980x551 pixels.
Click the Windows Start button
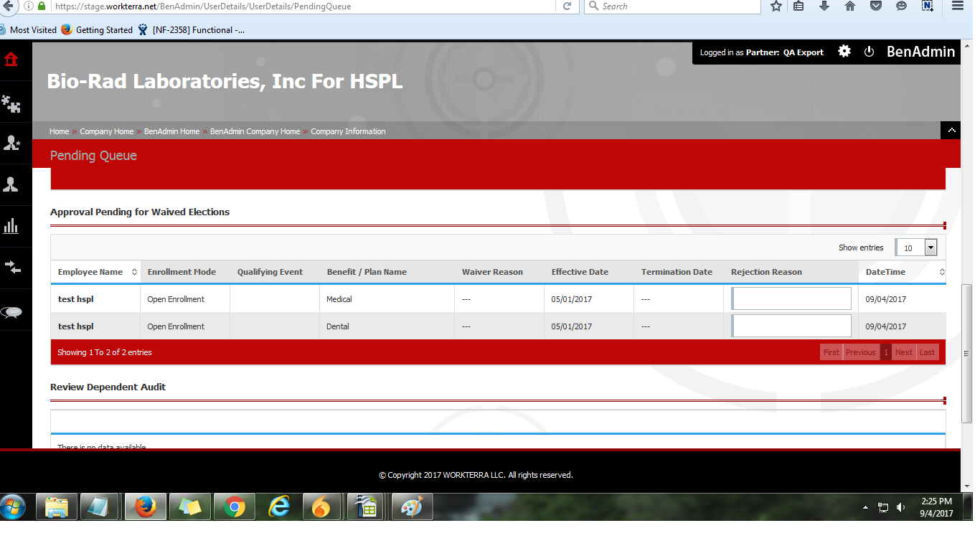pyautogui.click(x=13, y=507)
